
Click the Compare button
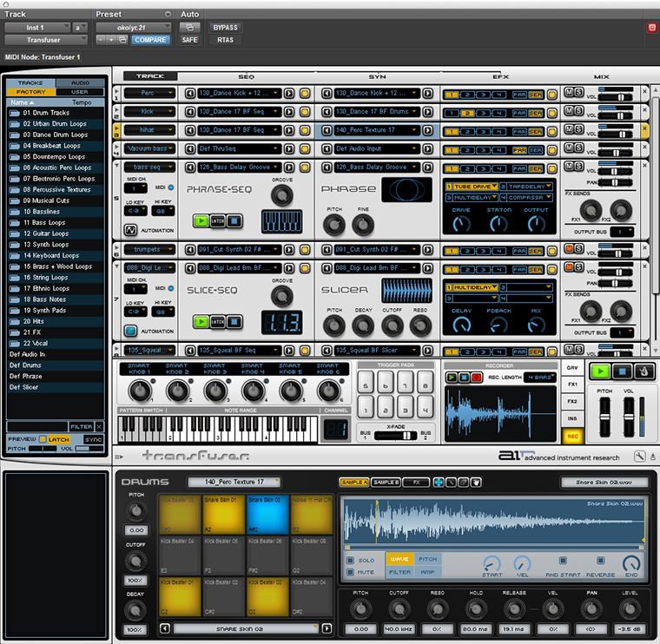151,40
